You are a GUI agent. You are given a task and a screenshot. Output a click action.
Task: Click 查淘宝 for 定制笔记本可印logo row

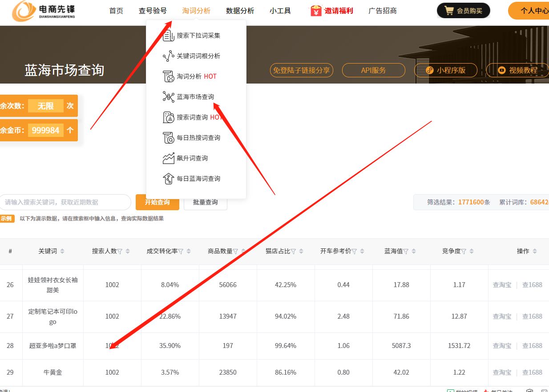[x=502, y=316]
